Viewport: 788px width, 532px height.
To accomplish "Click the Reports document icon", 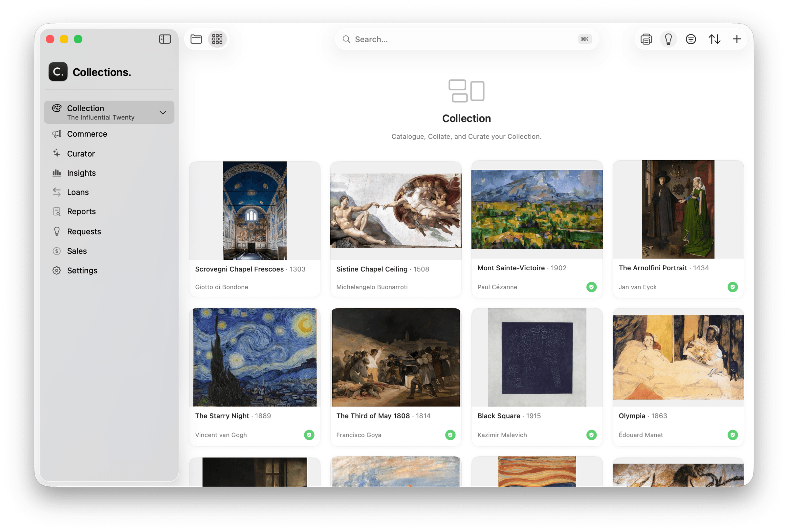I will coord(56,211).
